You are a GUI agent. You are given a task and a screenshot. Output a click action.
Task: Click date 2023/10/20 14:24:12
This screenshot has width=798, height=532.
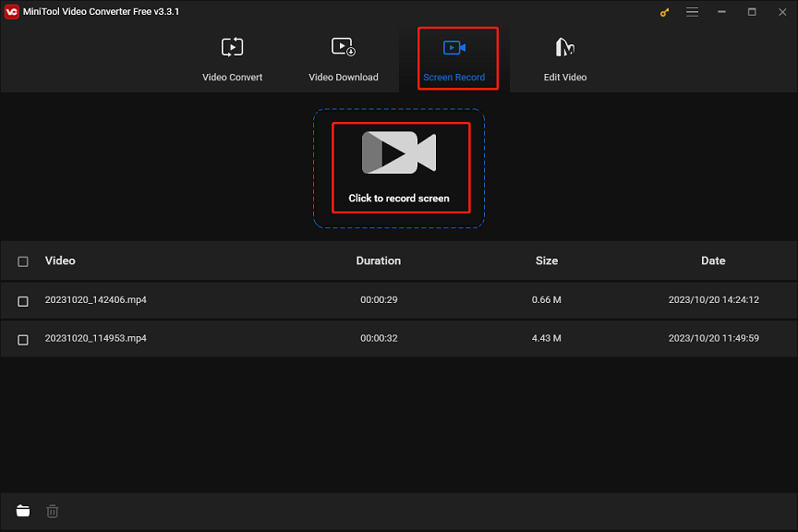pos(714,300)
